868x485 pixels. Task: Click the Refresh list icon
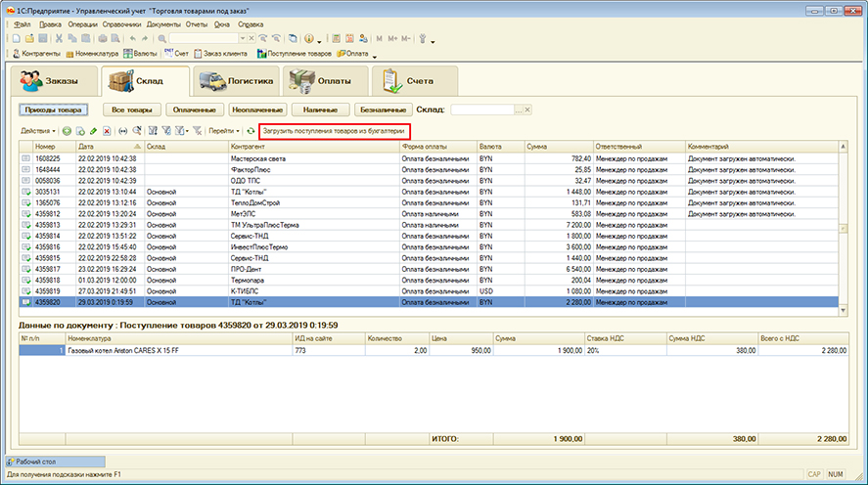coord(251,130)
